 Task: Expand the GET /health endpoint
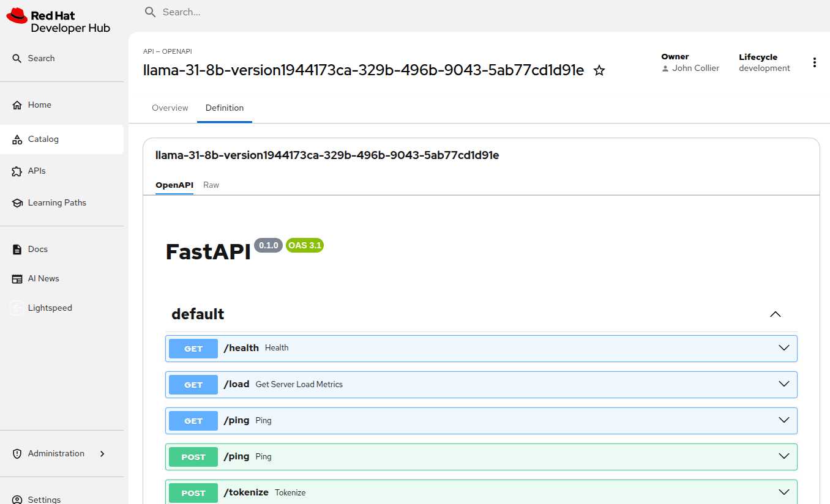click(783, 348)
